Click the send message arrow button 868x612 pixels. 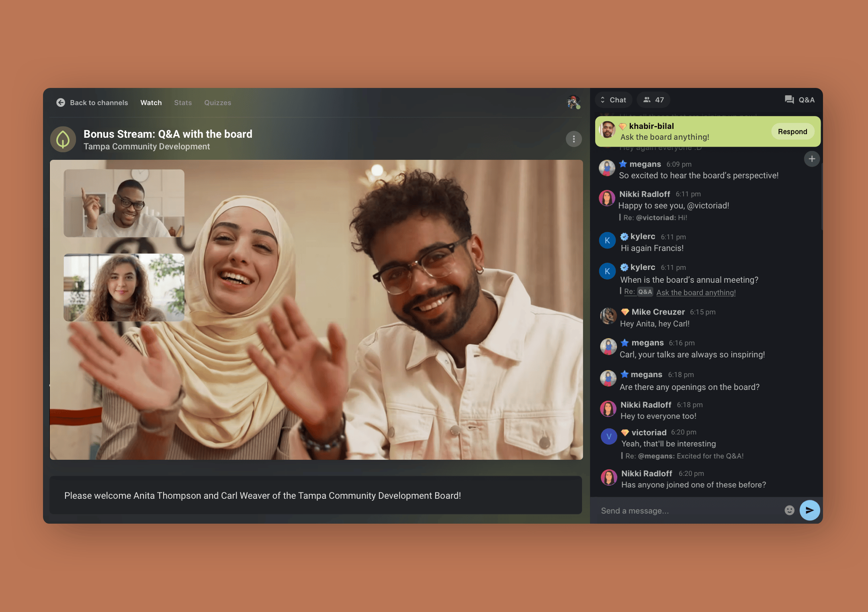pos(810,510)
